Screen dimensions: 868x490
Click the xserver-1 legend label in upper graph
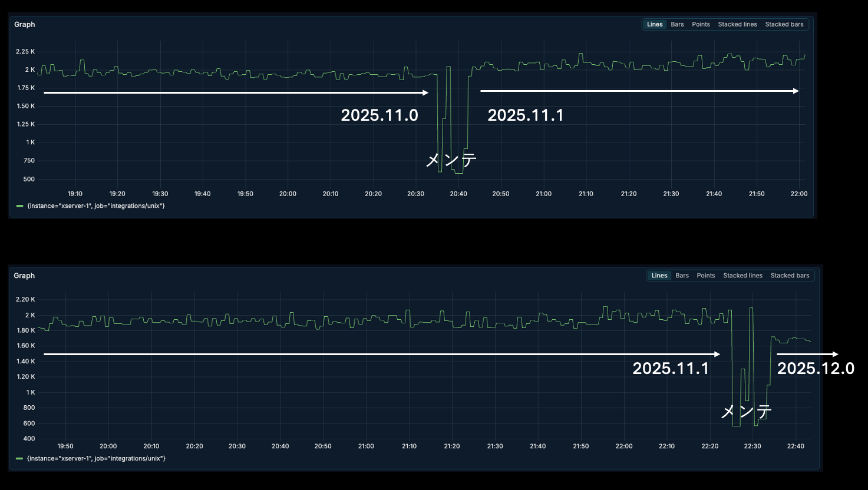pos(96,206)
